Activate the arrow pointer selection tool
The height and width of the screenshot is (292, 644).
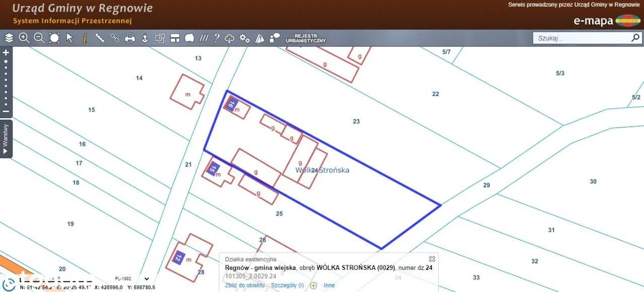tap(69, 38)
